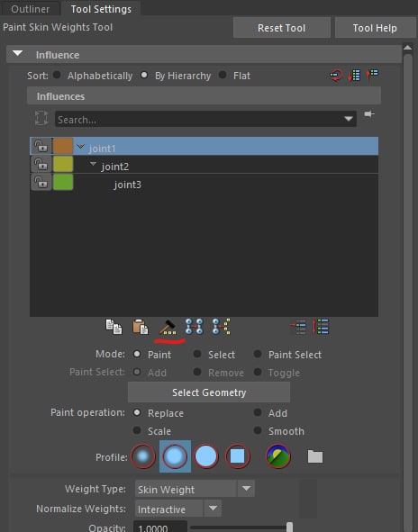This screenshot has width=418, height=532.
Task: Collapse the Influence section
Action: (17, 54)
